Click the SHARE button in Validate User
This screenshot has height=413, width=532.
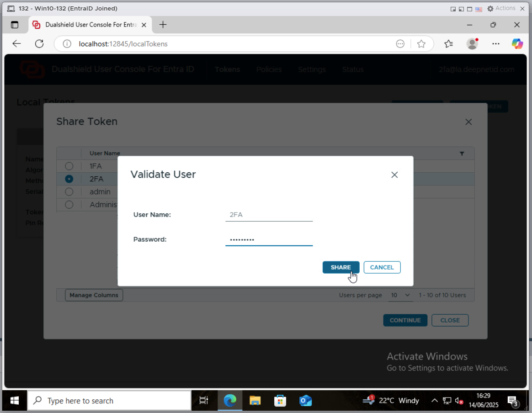340,267
